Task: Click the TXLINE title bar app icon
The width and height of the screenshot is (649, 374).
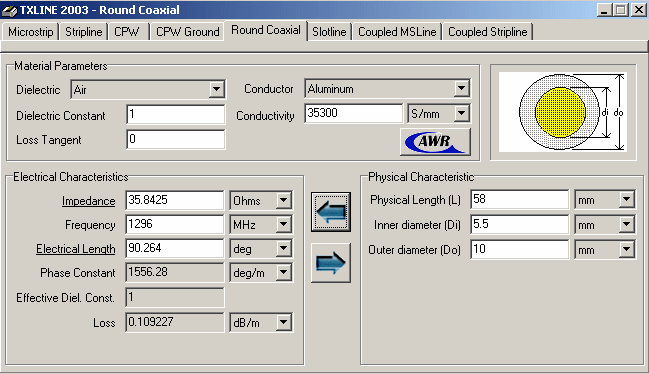Action: tap(10, 10)
